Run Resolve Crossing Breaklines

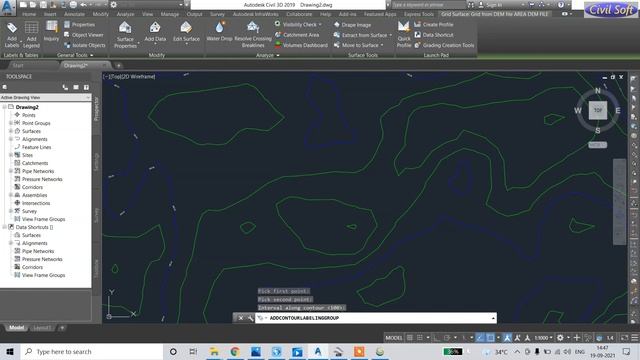pos(253,35)
